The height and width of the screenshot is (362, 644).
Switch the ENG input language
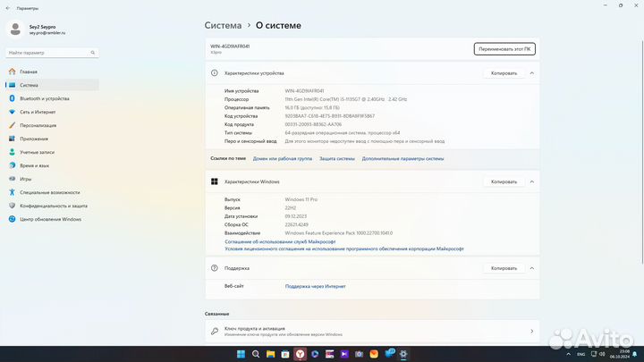point(581,354)
